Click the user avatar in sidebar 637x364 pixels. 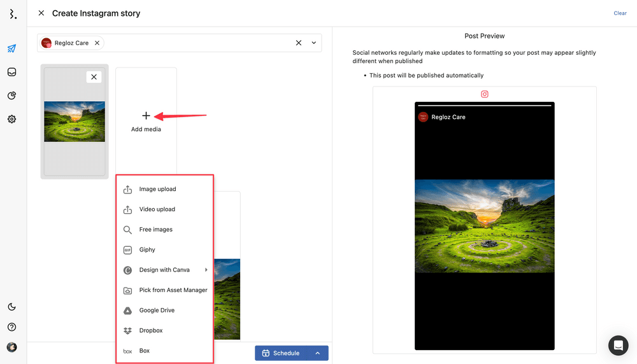[11, 347]
